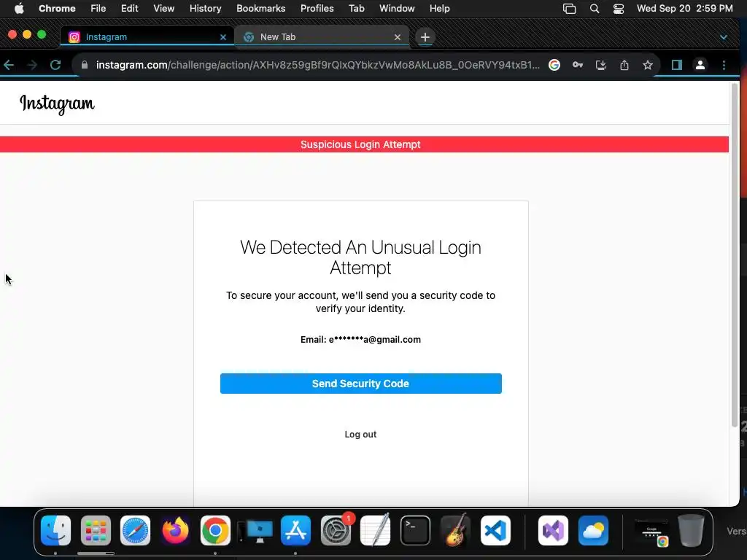Close the Instagram tab
This screenshot has height=560, width=747.
222,37
